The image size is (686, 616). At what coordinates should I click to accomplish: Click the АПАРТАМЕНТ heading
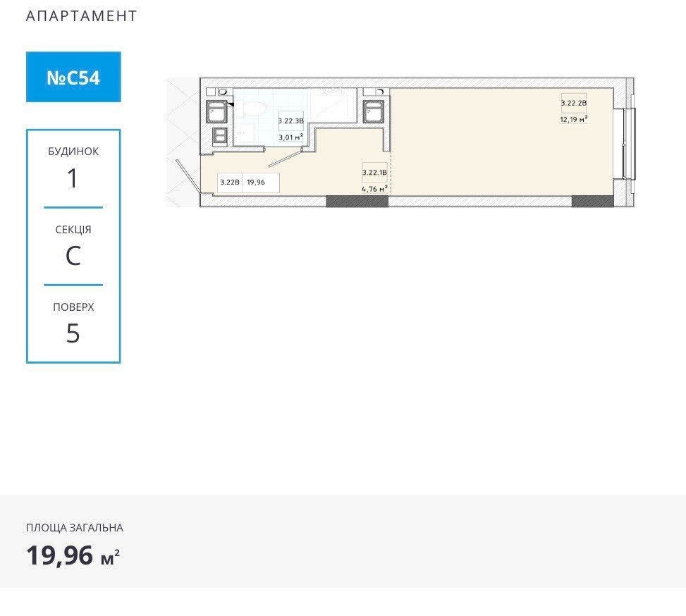point(82,16)
